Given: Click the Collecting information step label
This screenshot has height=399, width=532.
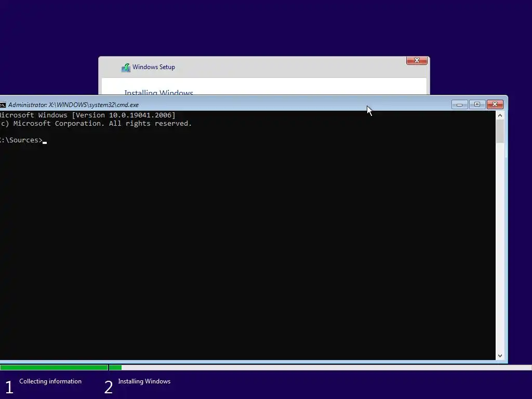Looking at the screenshot, I should click(50, 381).
